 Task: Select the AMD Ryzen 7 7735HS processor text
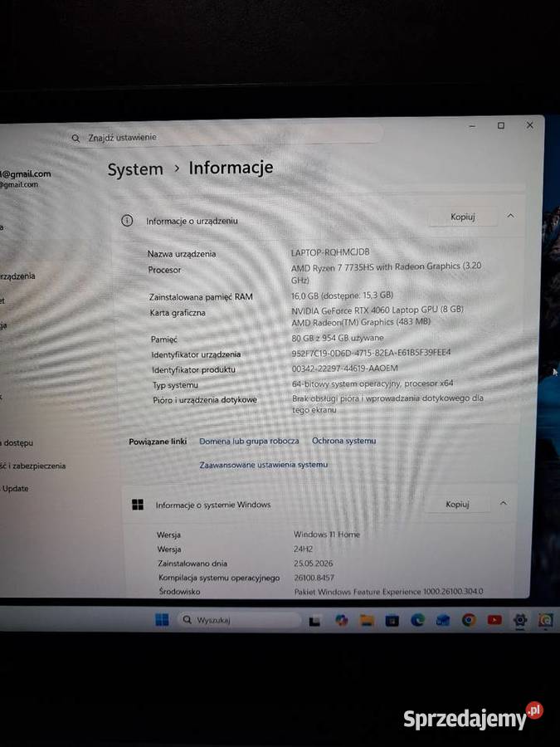coord(386,272)
